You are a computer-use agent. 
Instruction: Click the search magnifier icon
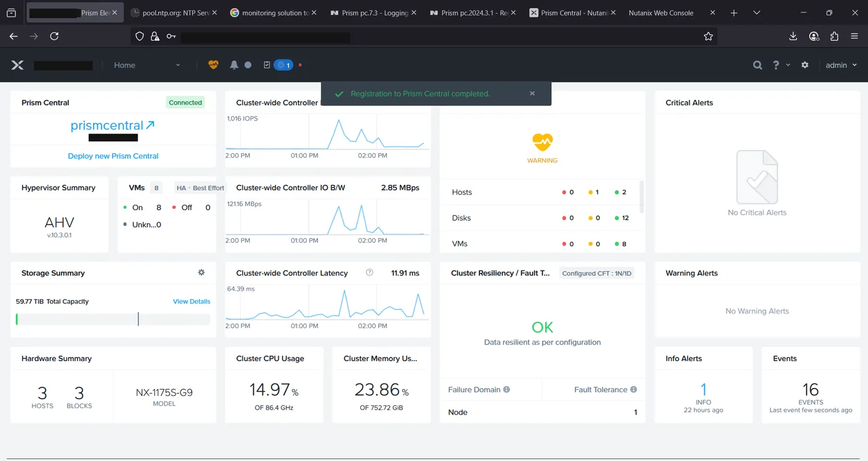click(x=757, y=65)
